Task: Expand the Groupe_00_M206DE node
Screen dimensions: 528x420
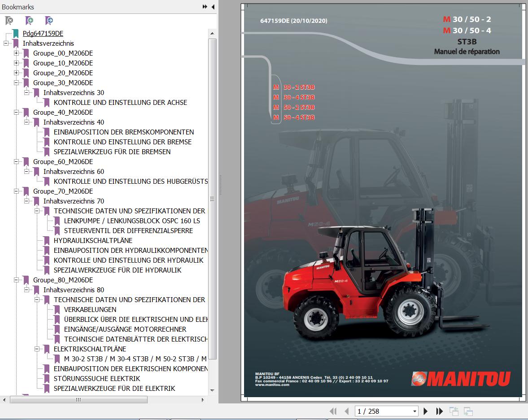Action: pyautogui.click(x=16, y=53)
